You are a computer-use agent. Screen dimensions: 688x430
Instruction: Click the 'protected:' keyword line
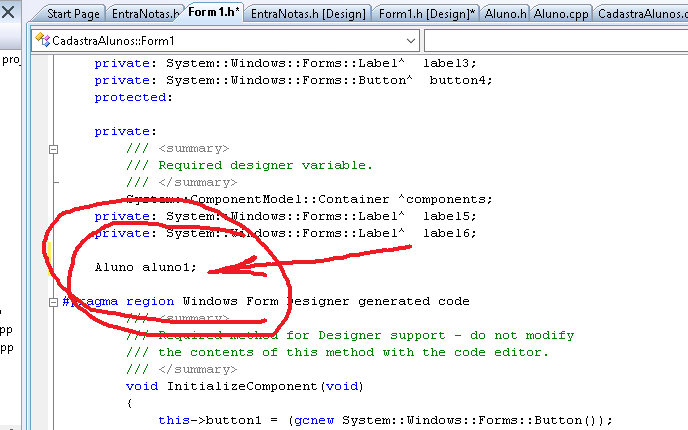133,97
